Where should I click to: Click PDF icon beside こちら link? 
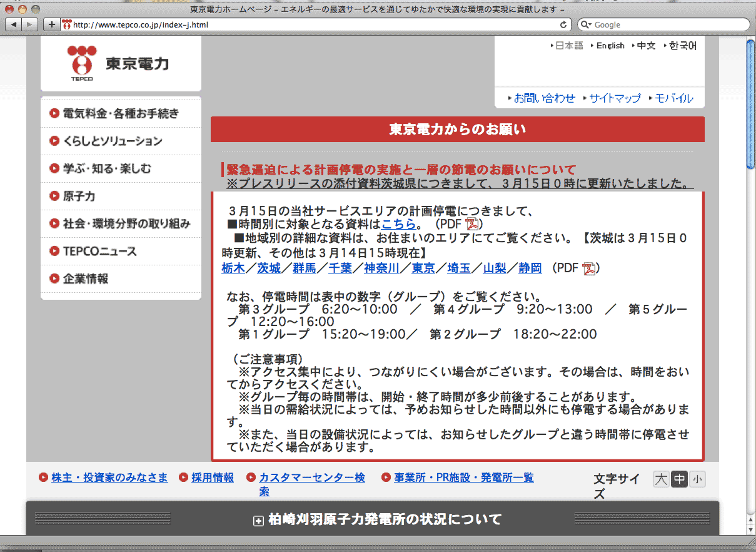pyautogui.click(x=471, y=224)
